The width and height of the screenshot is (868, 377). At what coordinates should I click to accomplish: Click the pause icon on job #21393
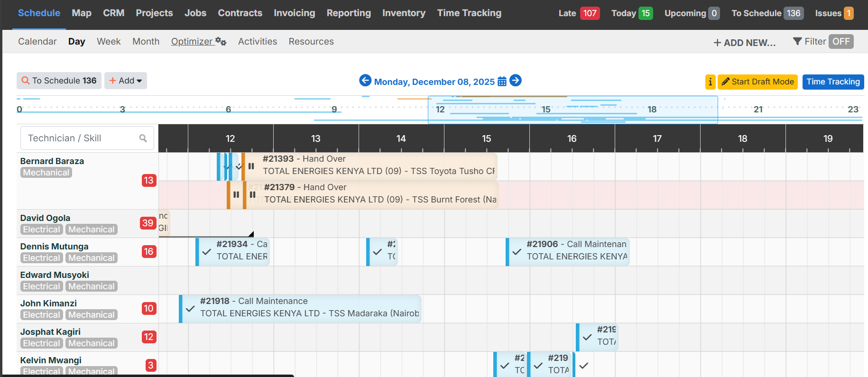click(x=251, y=166)
